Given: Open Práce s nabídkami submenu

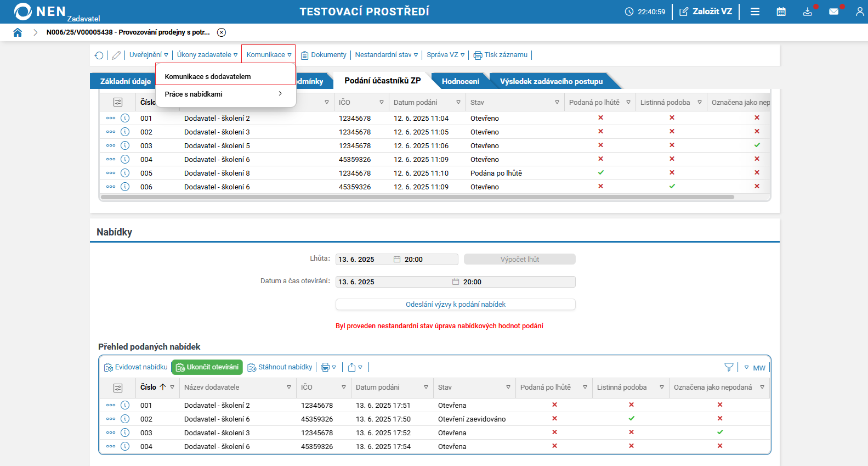Looking at the screenshot, I should click(224, 94).
